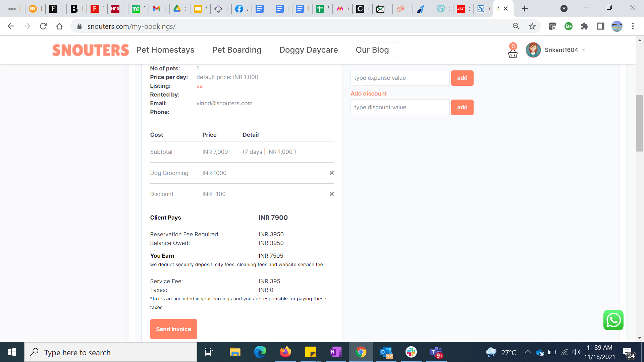The image size is (644, 362).
Task: Go back to the previous page
Action: click(11, 26)
